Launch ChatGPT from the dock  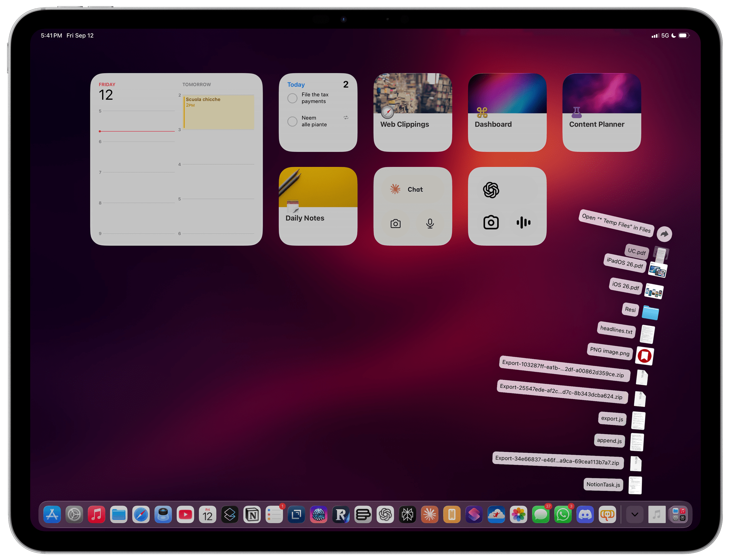pyautogui.click(x=385, y=515)
